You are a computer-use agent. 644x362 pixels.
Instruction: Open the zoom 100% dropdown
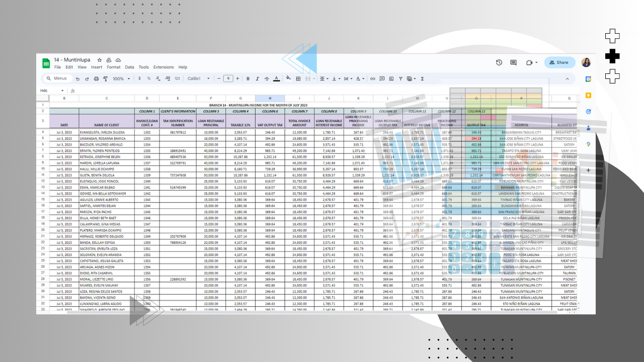point(121,79)
